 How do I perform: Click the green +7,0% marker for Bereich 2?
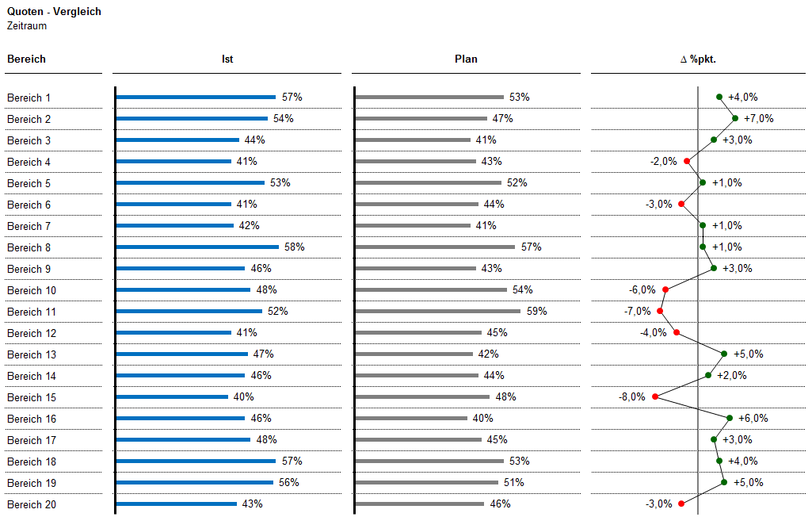click(x=735, y=118)
